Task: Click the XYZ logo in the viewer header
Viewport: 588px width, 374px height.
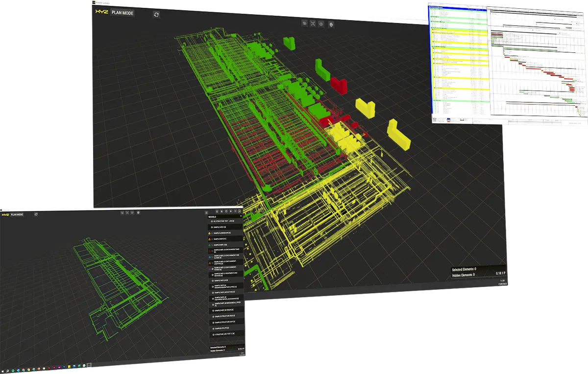Action: 102,12
